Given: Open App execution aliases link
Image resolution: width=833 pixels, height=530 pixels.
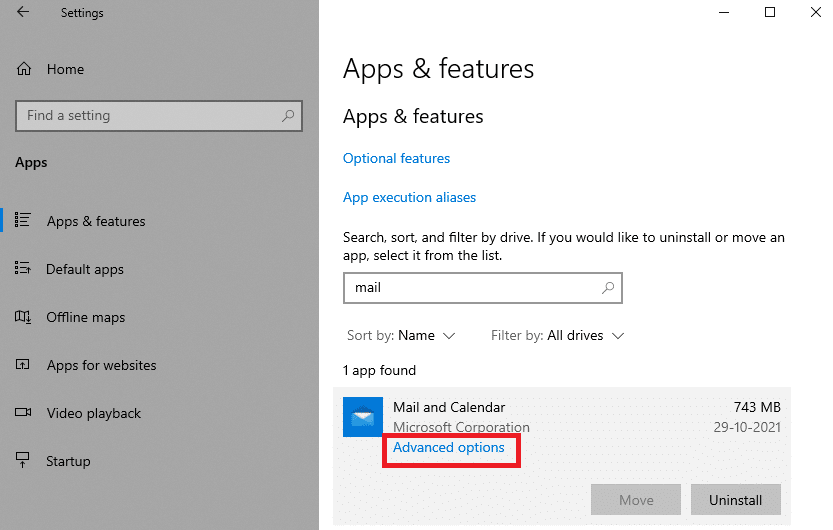Looking at the screenshot, I should point(409,198).
